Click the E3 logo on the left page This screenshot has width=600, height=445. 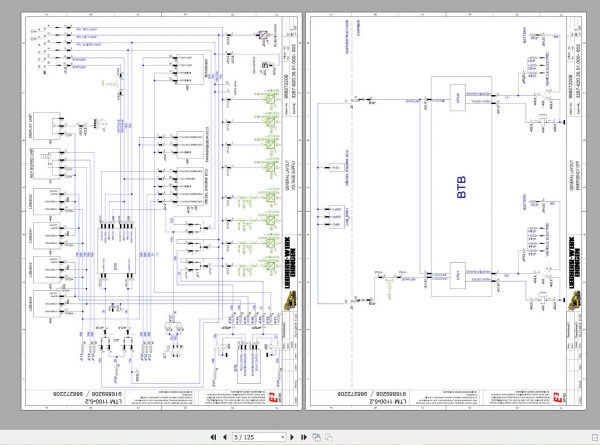click(274, 398)
